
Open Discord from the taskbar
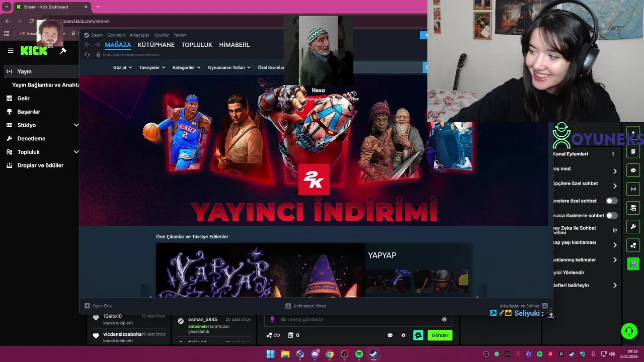point(315,354)
